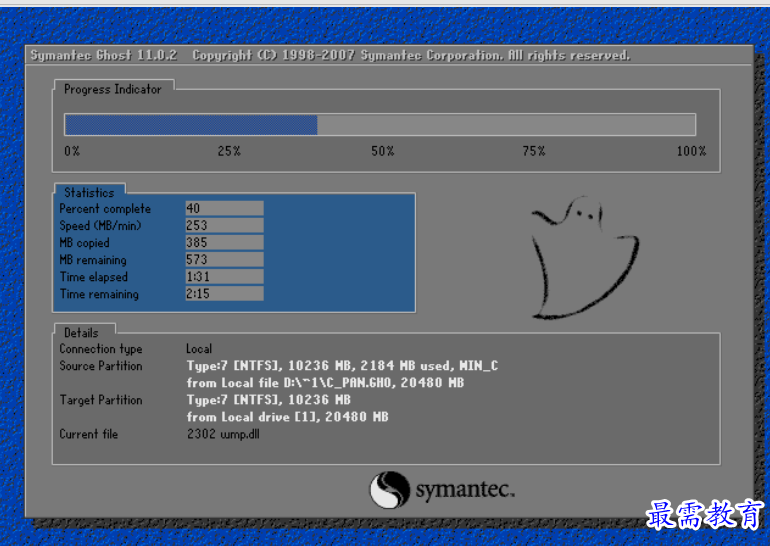Click the Ghost mascot drawing
This screenshot has width=770, height=546.
(585, 257)
